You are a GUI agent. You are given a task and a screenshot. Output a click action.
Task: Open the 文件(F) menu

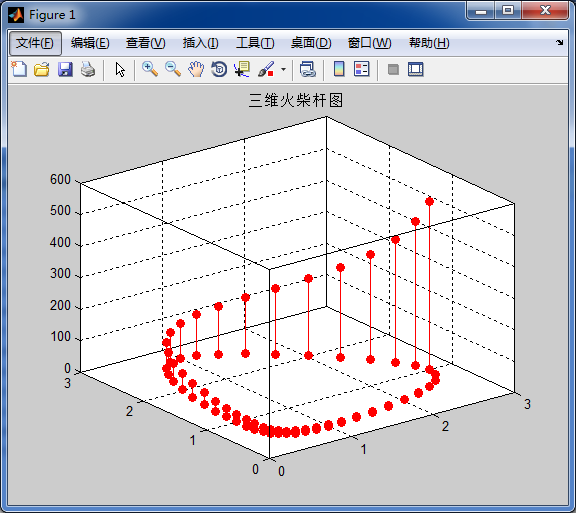click(35, 43)
